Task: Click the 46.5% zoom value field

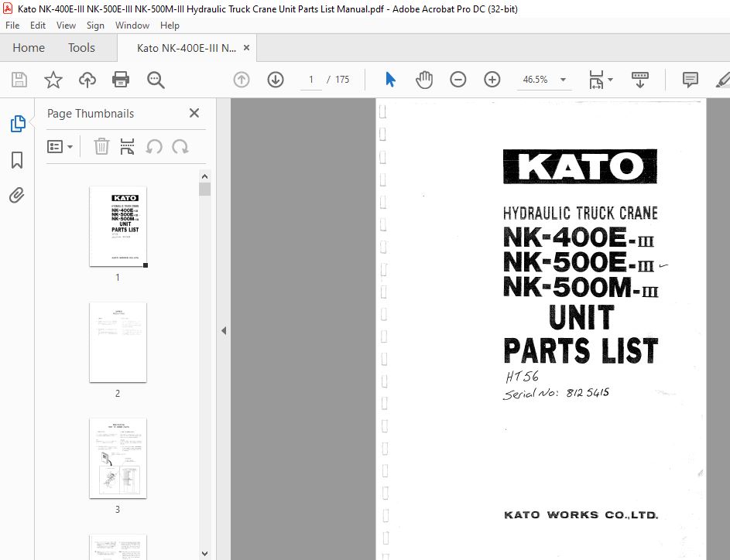Action: [536, 80]
